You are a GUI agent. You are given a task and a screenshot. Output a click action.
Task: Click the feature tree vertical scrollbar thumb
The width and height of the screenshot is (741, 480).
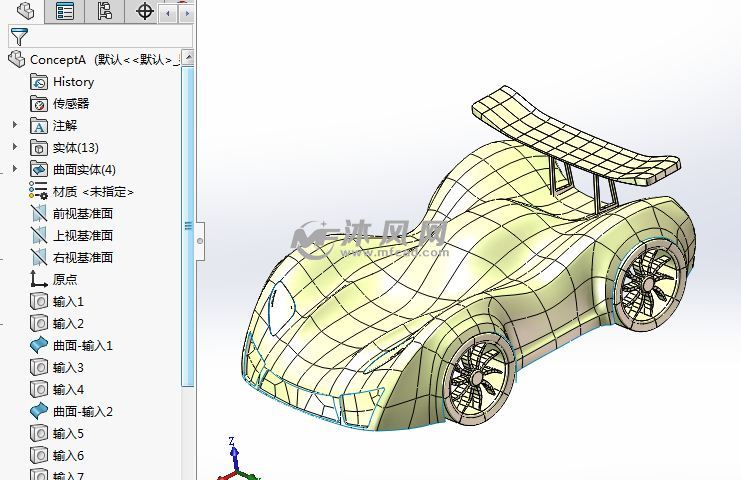[x=188, y=226]
